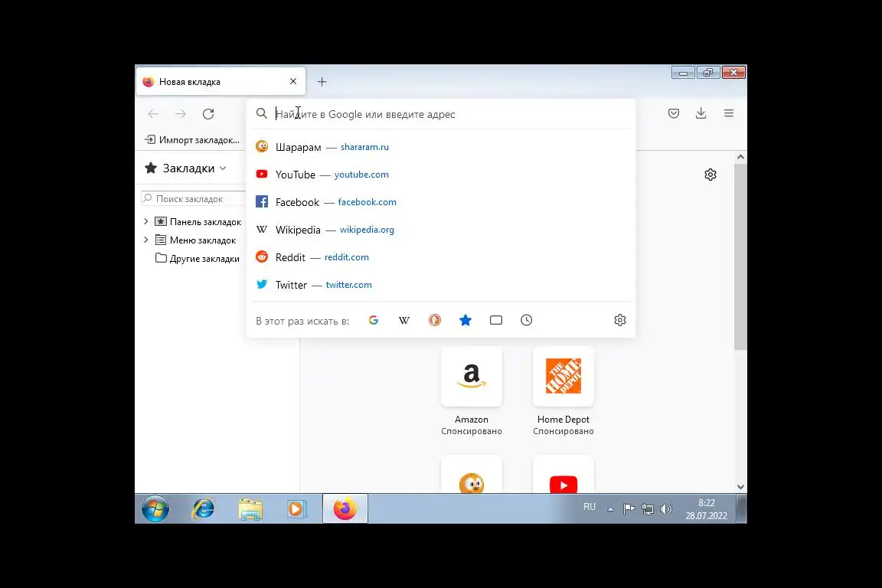Click the volume speaker tray icon
Image resolution: width=882 pixels, height=588 pixels.
pos(666,509)
